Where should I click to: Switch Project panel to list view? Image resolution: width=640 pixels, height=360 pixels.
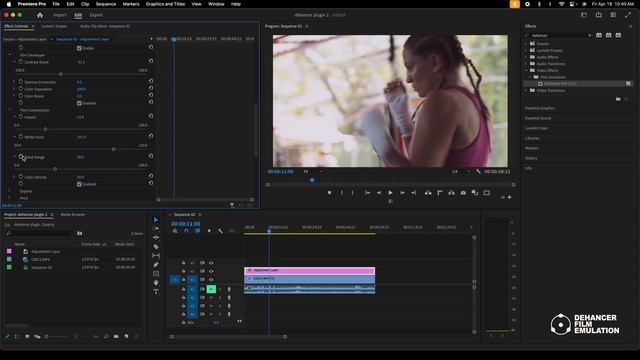17,336
